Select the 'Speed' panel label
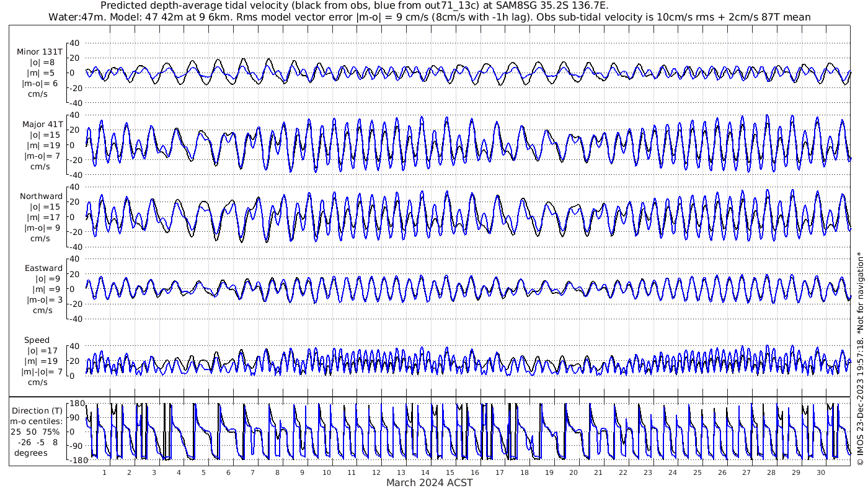Image resolution: width=868 pixels, height=496 pixels. coord(37,340)
